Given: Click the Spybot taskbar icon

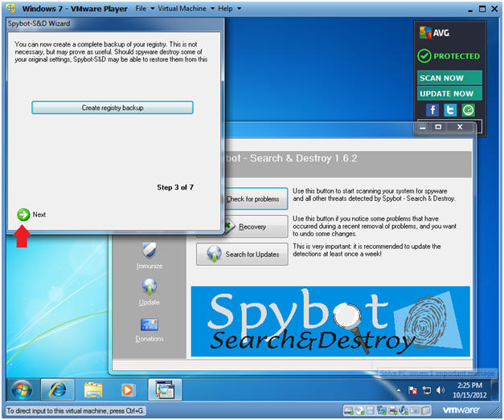Looking at the screenshot, I should coord(165,389).
